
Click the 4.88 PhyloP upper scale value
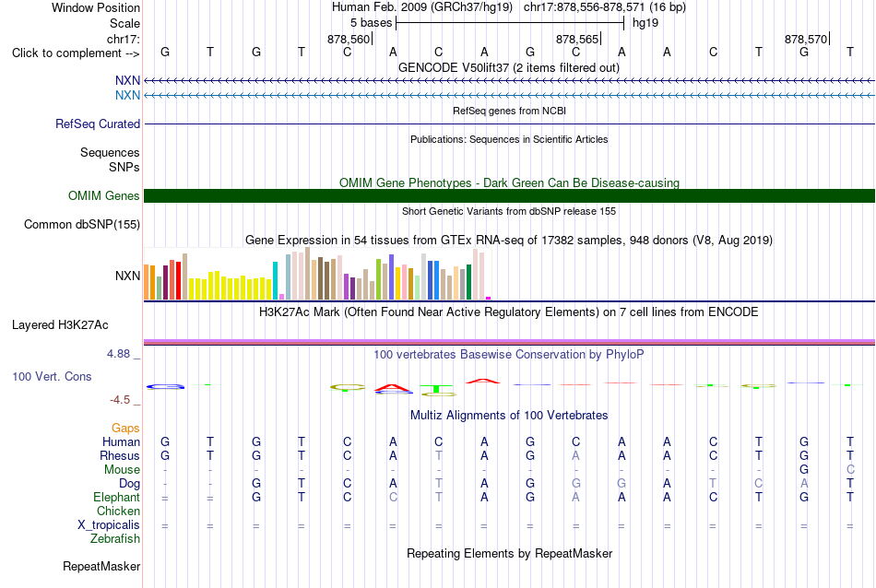[x=118, y=354]
